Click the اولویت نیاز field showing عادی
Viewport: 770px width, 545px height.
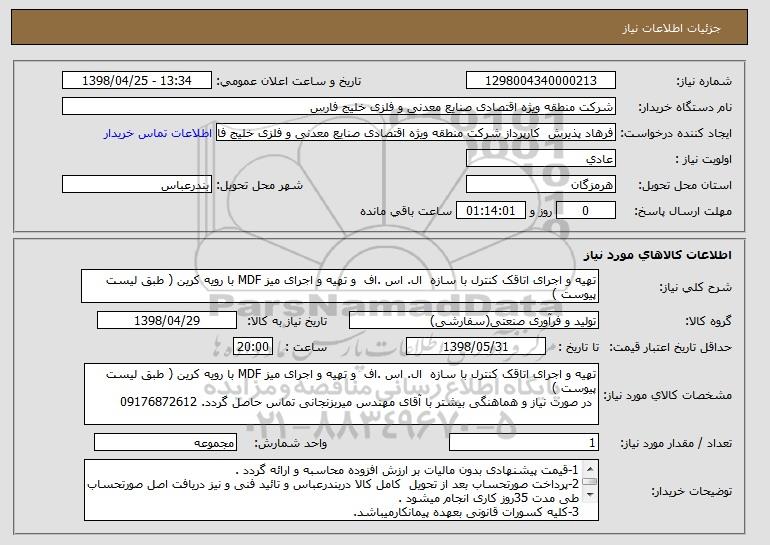click(541, 159)
